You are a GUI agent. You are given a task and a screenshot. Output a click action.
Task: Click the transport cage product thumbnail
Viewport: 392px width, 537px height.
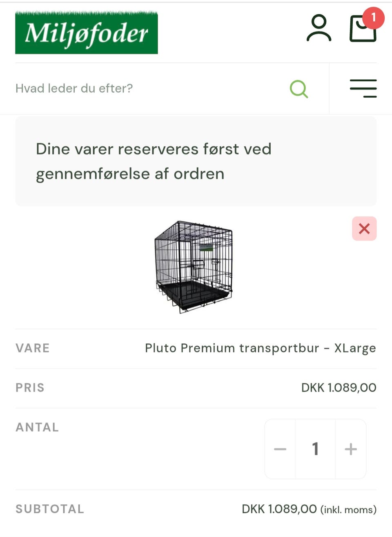[194, 267]
